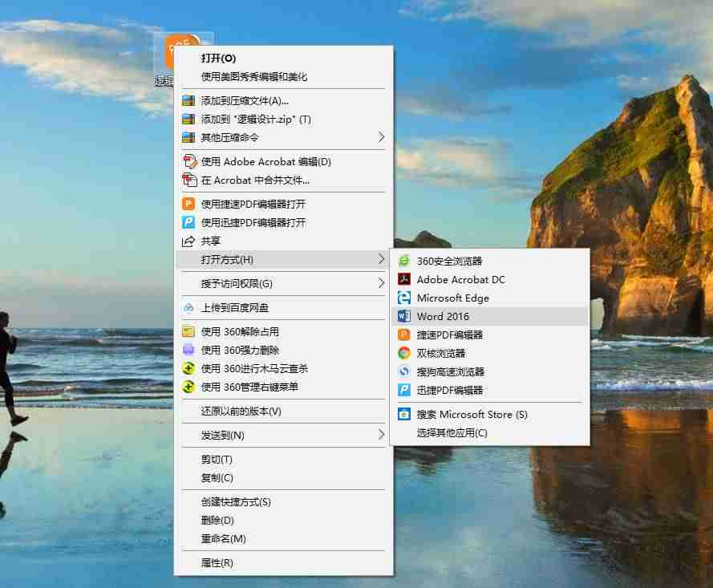Expand the 发送到(N) submenu arrow
The width and height of the screenshot is (713, 588).
(381, 435)
